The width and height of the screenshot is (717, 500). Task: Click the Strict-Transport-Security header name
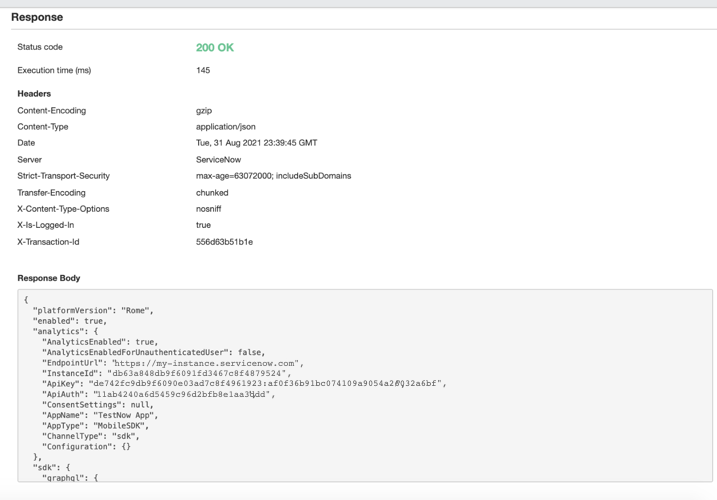[x=64, y=176]
